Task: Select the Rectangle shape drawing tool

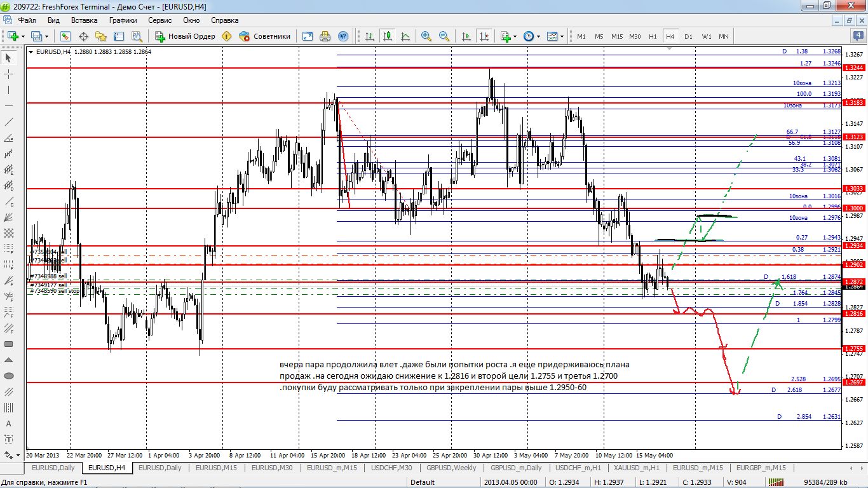Action: pyautogui.click(x=9, y=344)
